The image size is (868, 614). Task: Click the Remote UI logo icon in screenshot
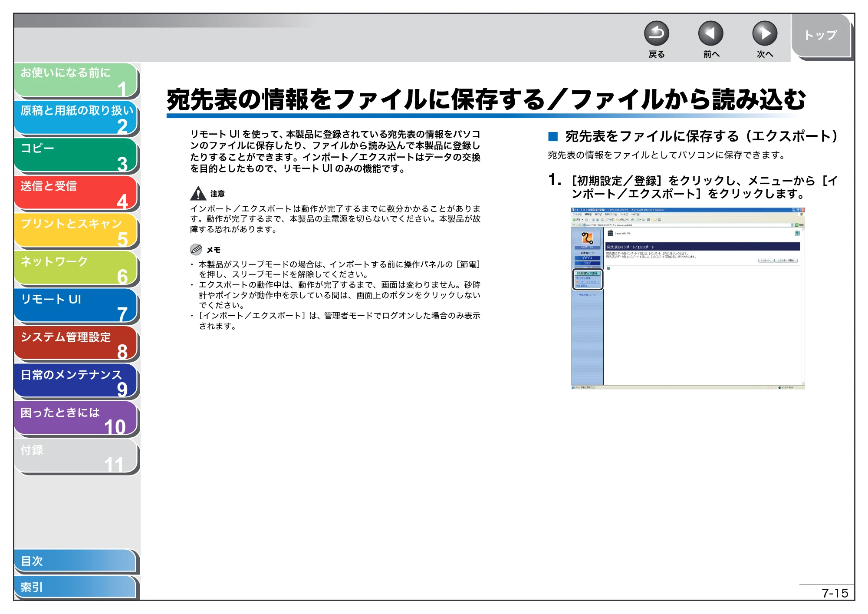coord(587,238)
